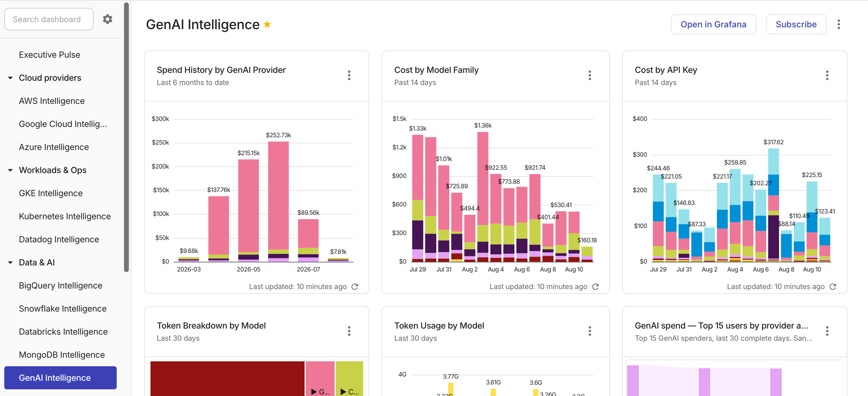The height and width of the screenshot is (396, 868).
Task: Click the model family bar labeled $1.33k
Action: (x=418, y=198)
